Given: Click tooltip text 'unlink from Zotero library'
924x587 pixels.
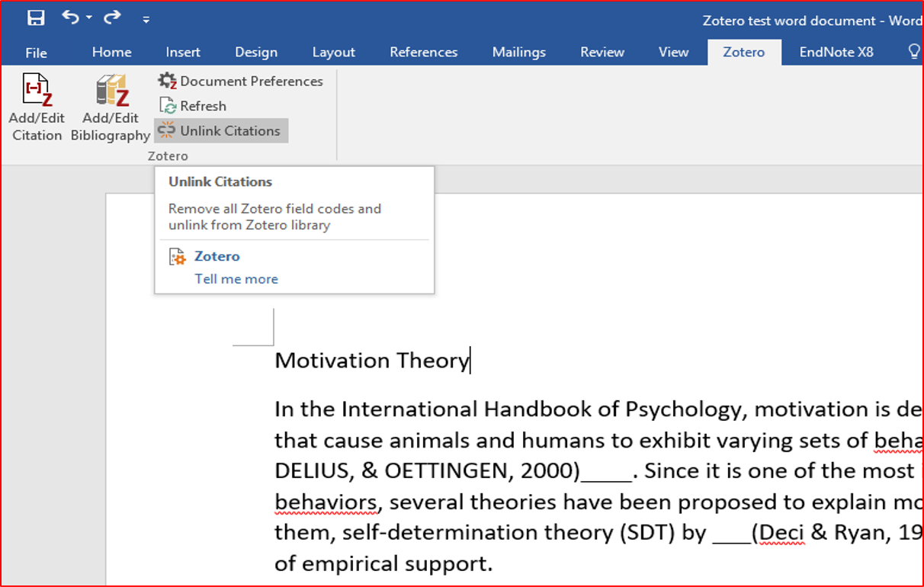Looking at the screenshot, I should tap(249, 225).
